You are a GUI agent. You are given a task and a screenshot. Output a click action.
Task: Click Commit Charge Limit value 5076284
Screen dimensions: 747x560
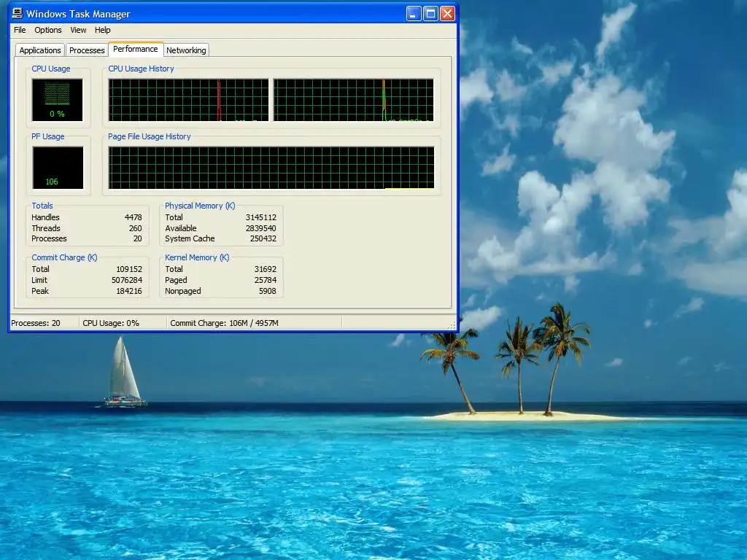pyautogui.click(x=127, y=280)
